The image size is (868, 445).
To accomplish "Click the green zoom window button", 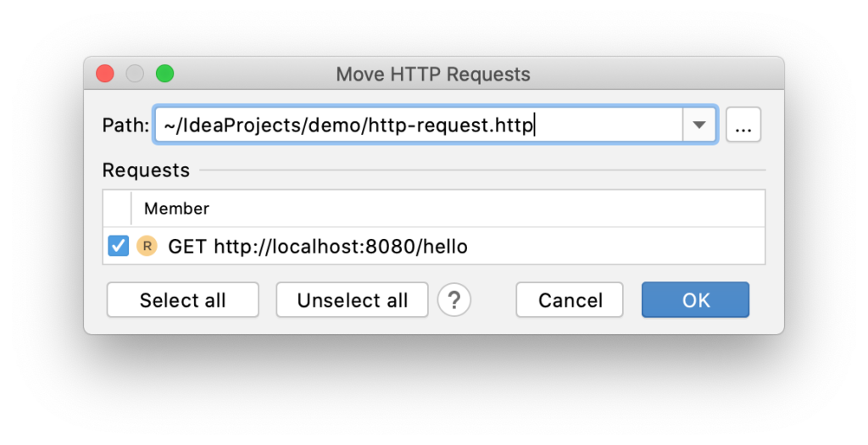I will (164, 74).
